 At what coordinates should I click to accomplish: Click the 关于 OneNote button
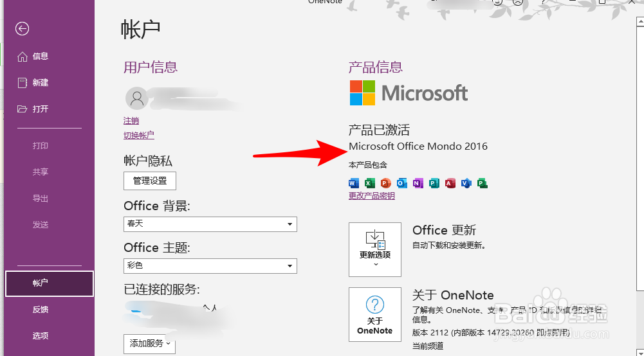(x=375, y=315)
